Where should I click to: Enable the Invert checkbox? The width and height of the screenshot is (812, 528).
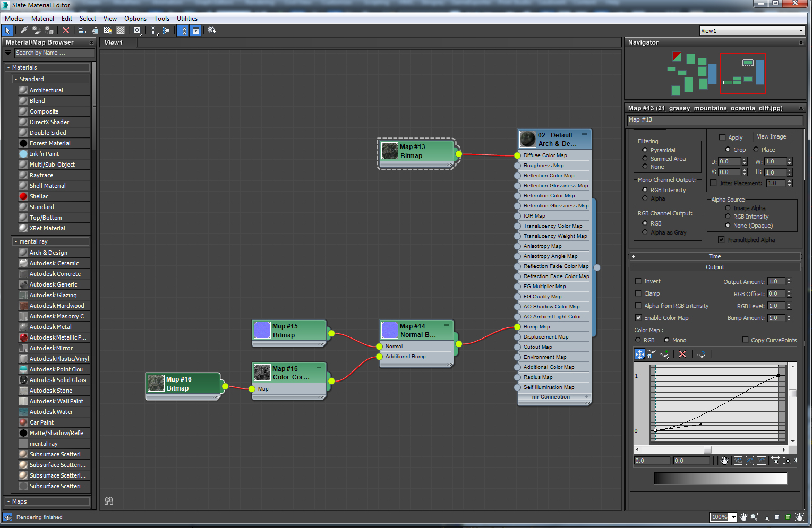pyautogui.click(x=638, y=281)
